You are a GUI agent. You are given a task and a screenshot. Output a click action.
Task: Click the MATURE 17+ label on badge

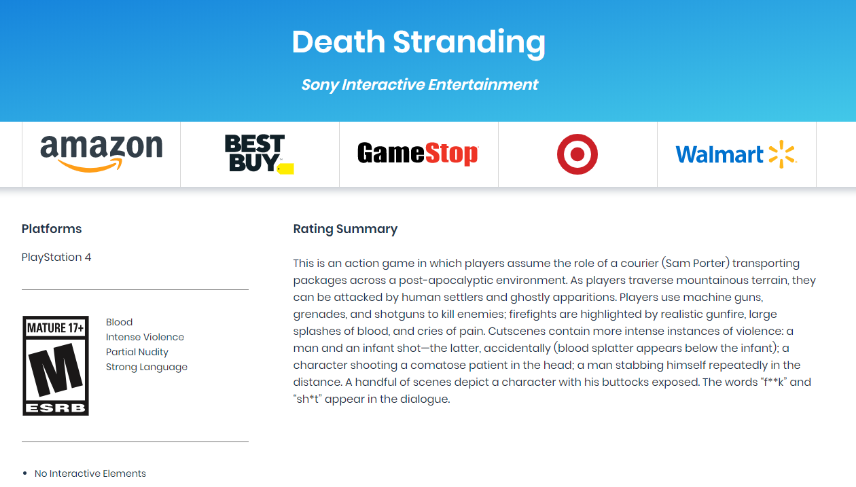(x=56, y=328)
